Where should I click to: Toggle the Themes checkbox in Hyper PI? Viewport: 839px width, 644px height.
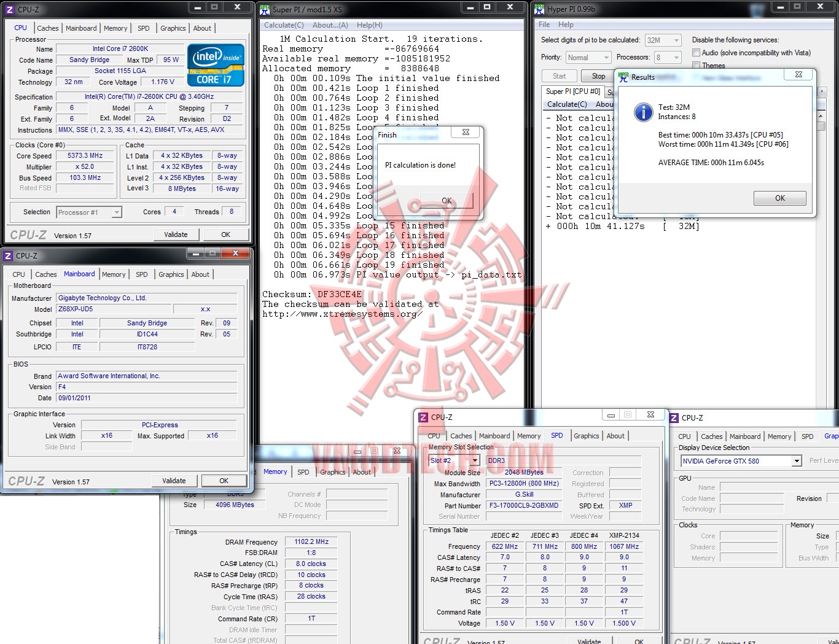696,65
